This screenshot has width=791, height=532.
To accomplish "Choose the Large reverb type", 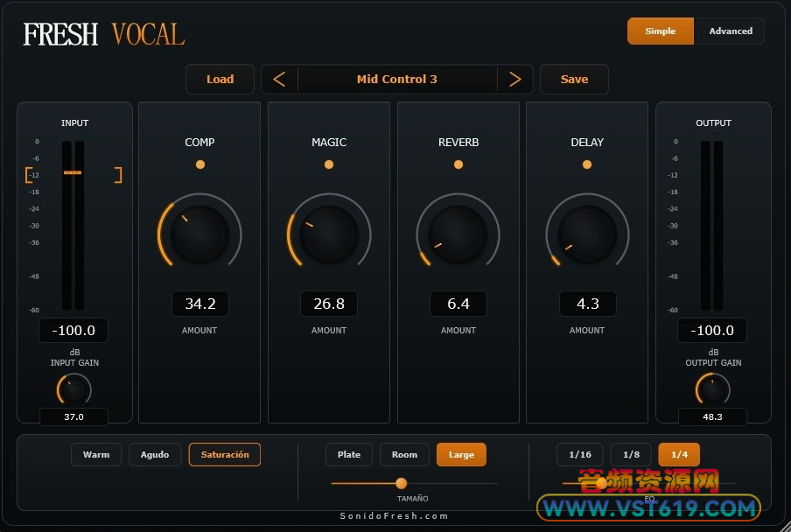I will click(462, 454).
